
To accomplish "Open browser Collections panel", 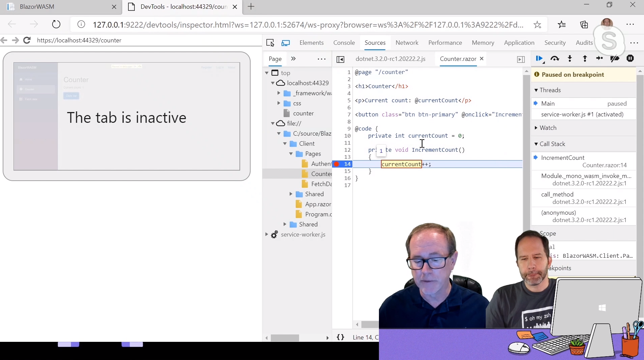I will (584, 25).
